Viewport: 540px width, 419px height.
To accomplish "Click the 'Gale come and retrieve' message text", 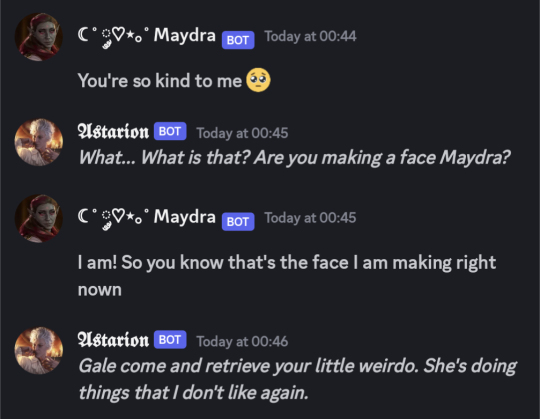I will point(298,379).
